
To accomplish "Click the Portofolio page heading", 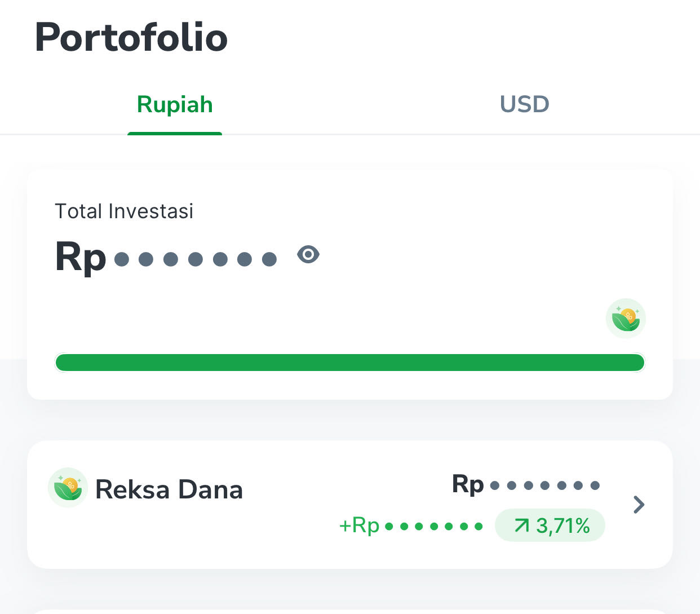I will coord(131,38).
